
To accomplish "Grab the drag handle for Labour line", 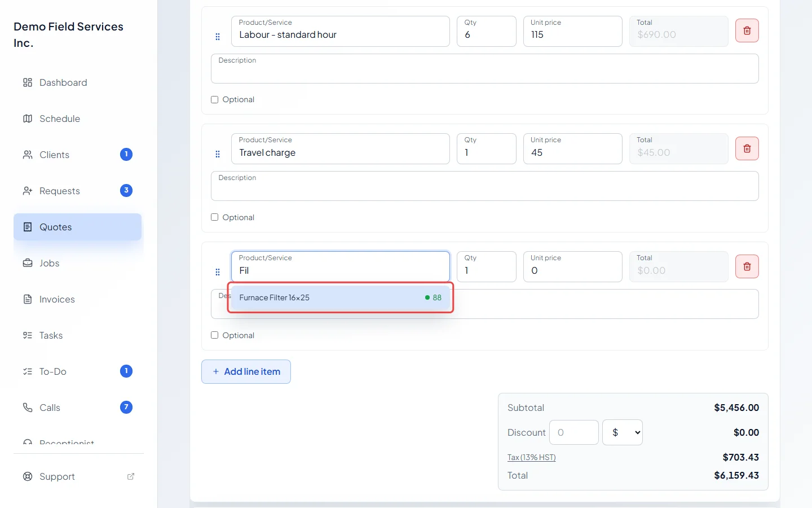I will click(218, 37).
